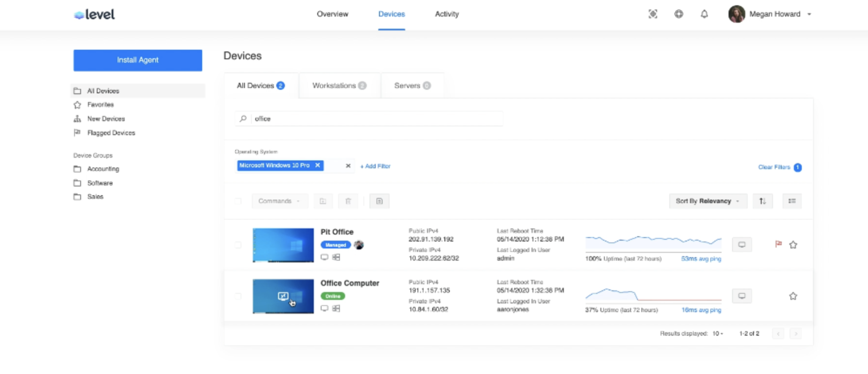This screenshot has height=374, width=868.
Task: Reverse the sort order with the arrows icon
Action: [x=763, y=201]
